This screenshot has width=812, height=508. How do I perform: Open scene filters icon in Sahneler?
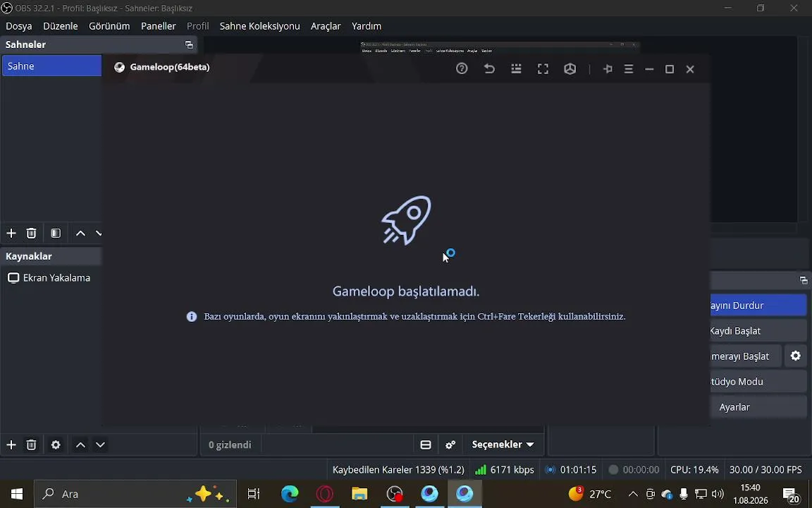pos(56,234)
